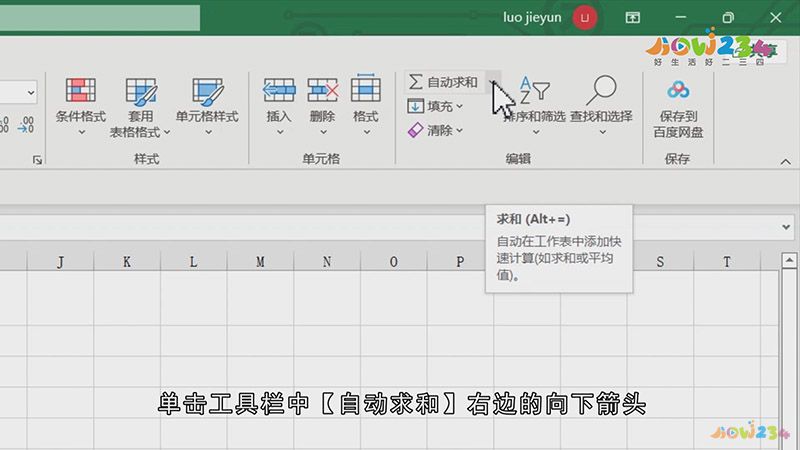Viewport: 800px width, 450px height.
Task: Select column O header
Action: (x=393, y=262)
